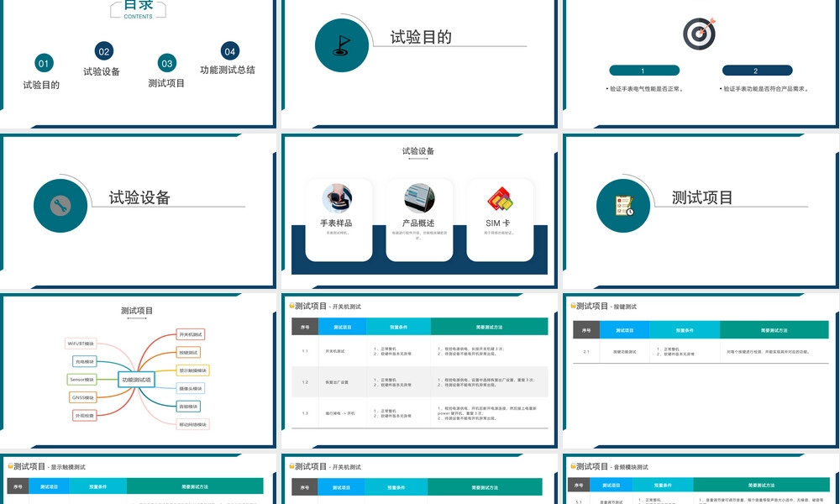Click the 验证手表电气性能是否正常 bullet
The width and height of the screenshot is (840, 504).
(x=644, y=89)
